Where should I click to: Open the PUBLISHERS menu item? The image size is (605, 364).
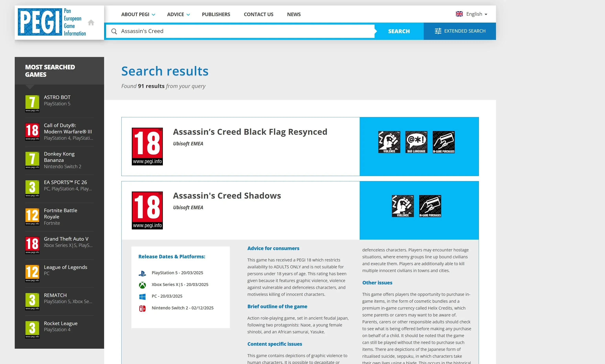216,14
